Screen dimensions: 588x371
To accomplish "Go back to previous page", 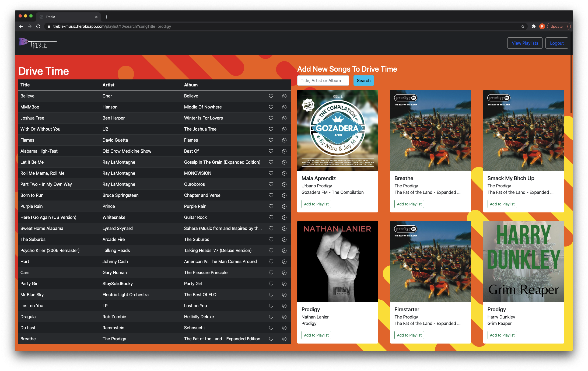I will click(x=21, y=26).
